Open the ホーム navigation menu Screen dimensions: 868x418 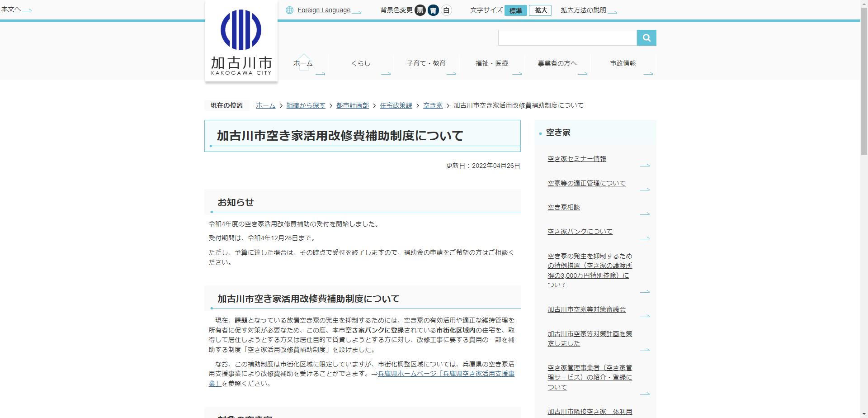coord(303,63)
